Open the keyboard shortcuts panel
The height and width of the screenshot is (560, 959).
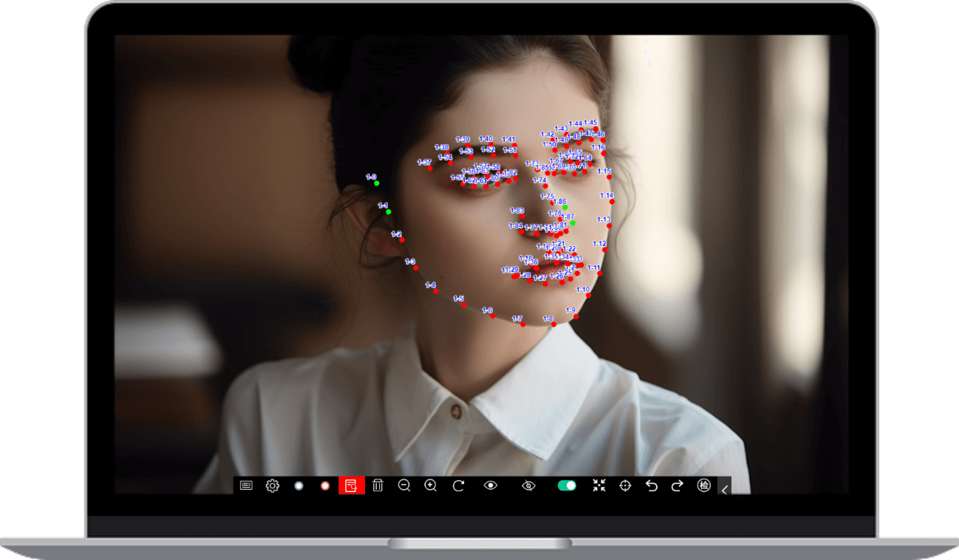click(x=248, y=485)
